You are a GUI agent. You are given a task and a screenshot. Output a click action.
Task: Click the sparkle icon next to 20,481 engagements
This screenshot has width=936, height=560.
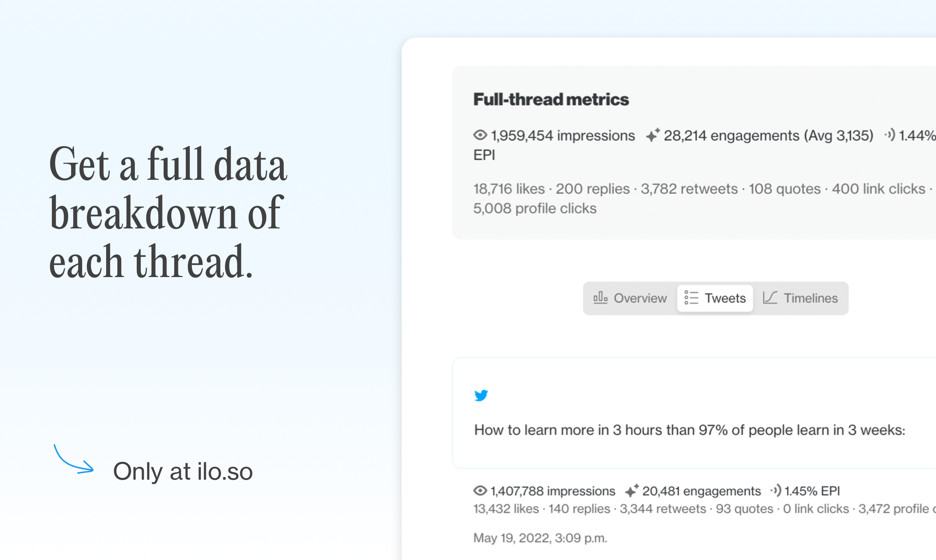631,490
